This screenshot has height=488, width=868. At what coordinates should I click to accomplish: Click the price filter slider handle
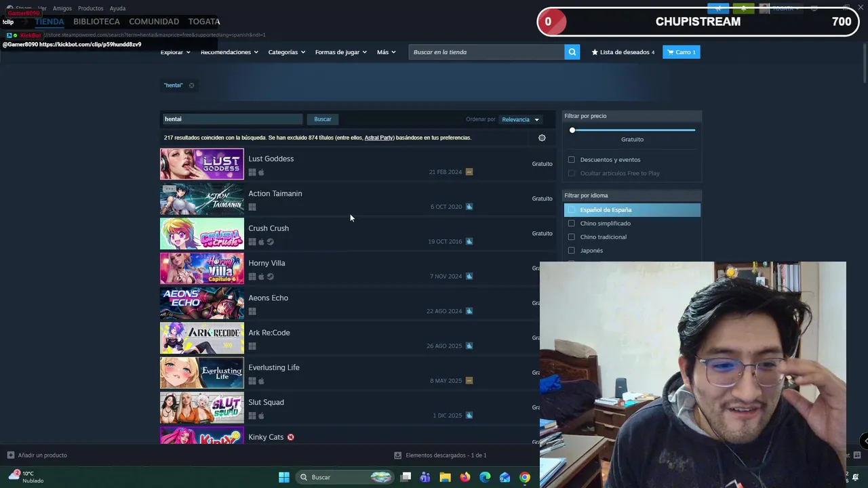click(572, 130)
